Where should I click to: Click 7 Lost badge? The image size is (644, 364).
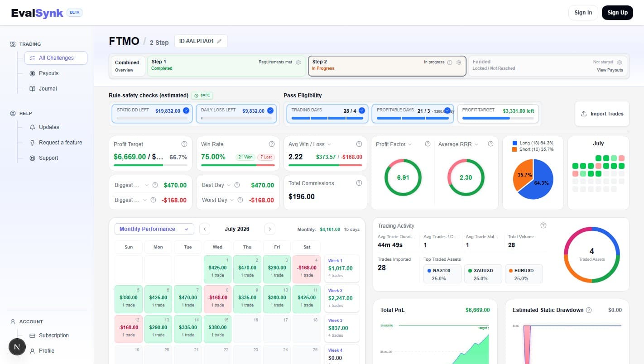pos(266,157)
